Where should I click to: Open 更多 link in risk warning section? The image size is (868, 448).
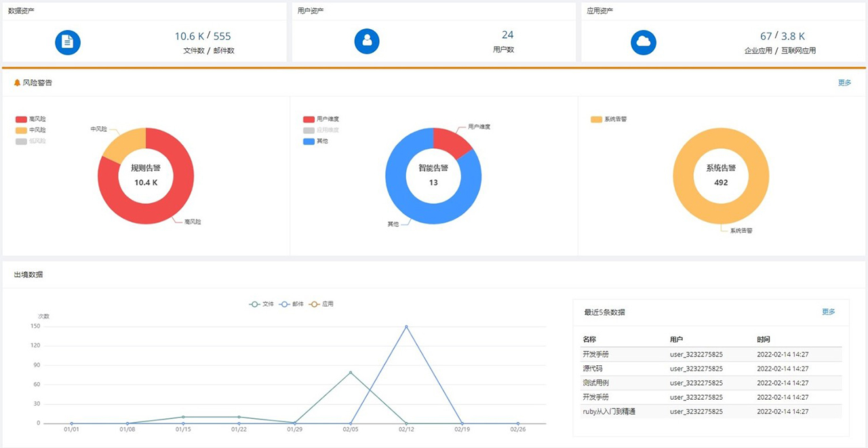(x=844, y=83)
